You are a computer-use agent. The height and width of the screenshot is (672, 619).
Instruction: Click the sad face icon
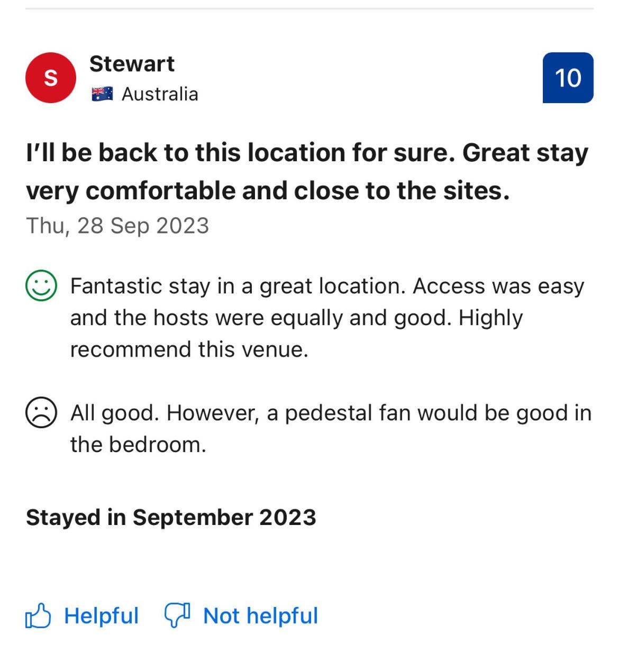pos(41,413)
